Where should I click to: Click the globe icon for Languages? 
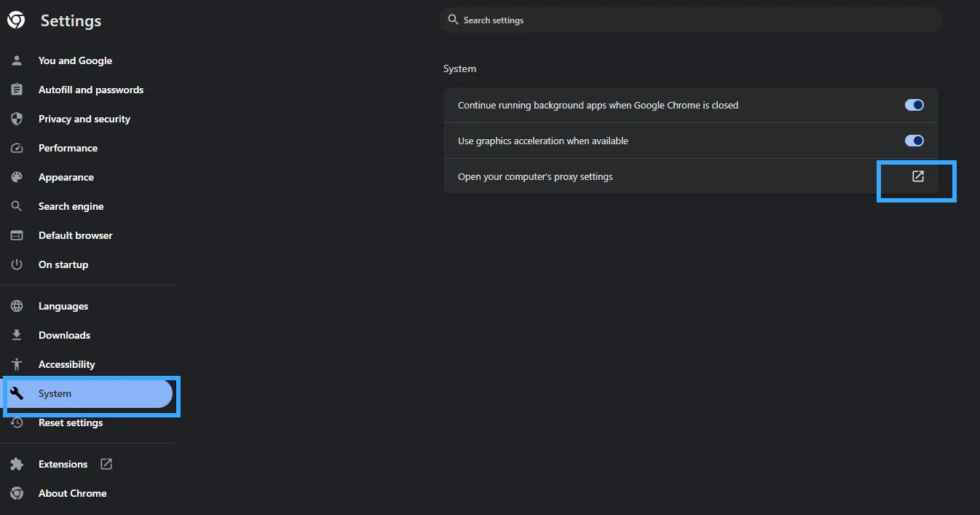(x=17, y=306)
